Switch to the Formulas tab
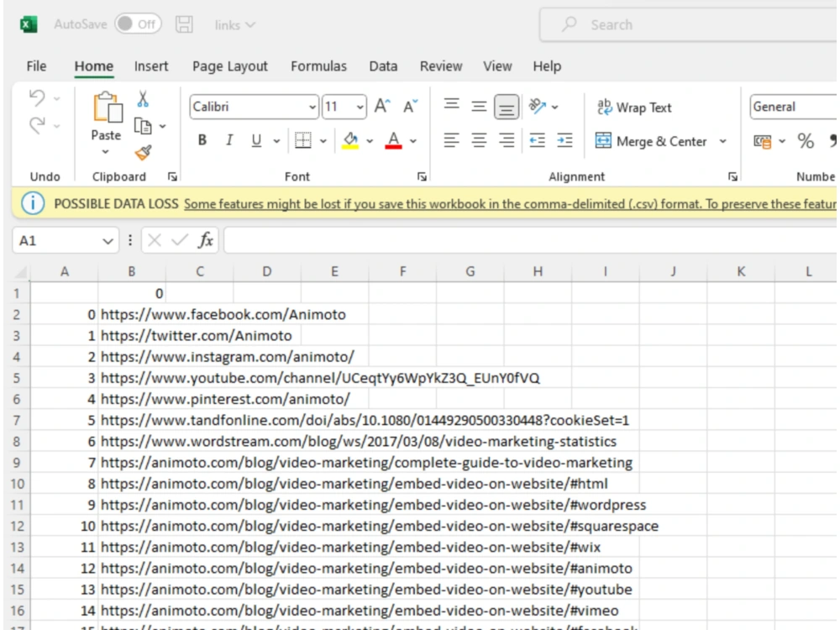Image resolution: width=840 pixels, height=630 pixels. coord(318,66)
